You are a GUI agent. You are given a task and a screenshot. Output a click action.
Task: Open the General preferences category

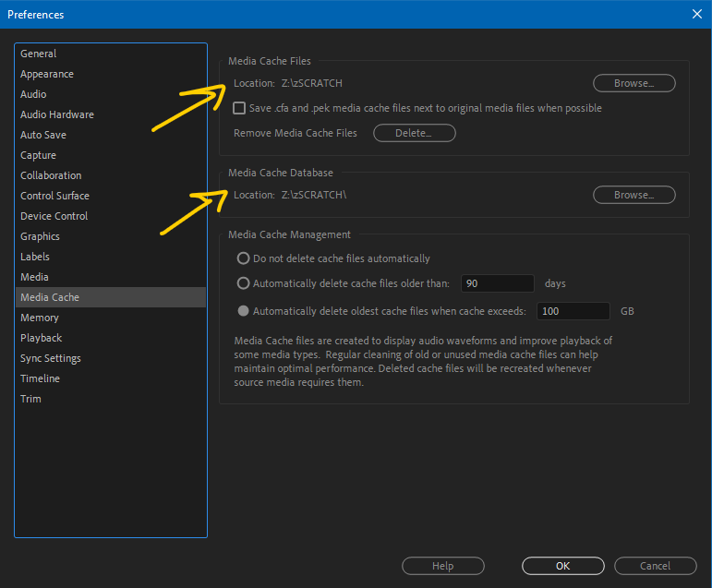(x=39, y=54)
